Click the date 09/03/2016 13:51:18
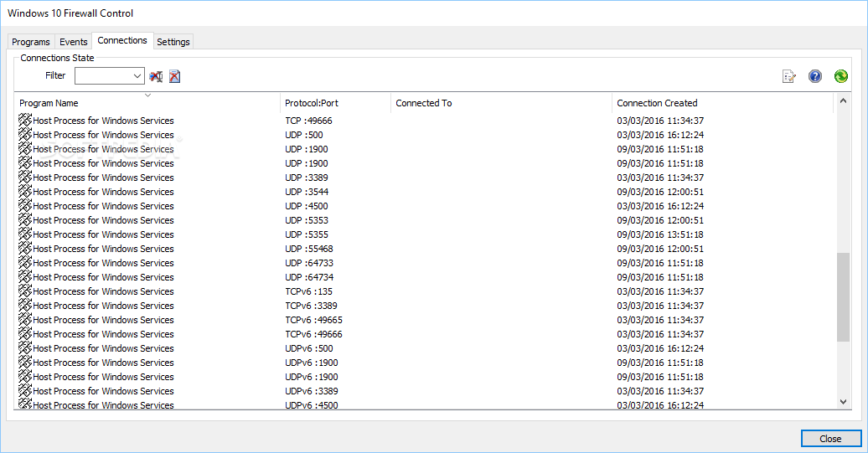Viewport: 868px width, 453px height. coord(660,234)
